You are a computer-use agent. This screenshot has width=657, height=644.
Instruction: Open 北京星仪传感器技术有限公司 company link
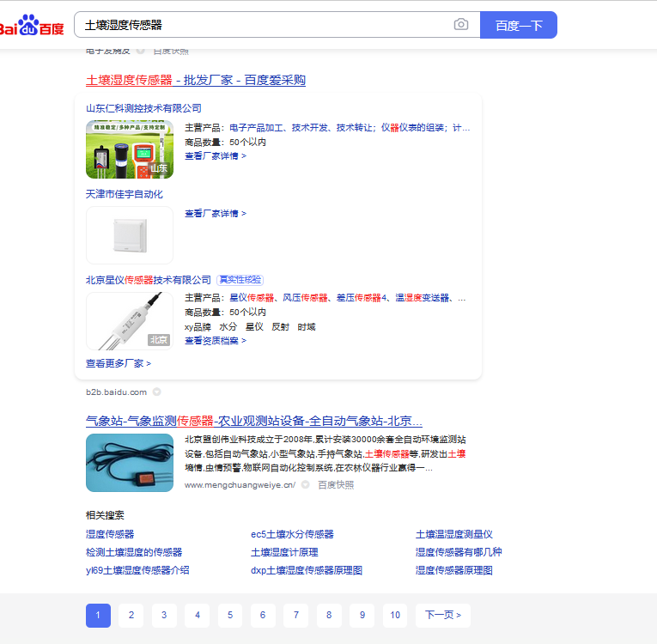point(149,280)
